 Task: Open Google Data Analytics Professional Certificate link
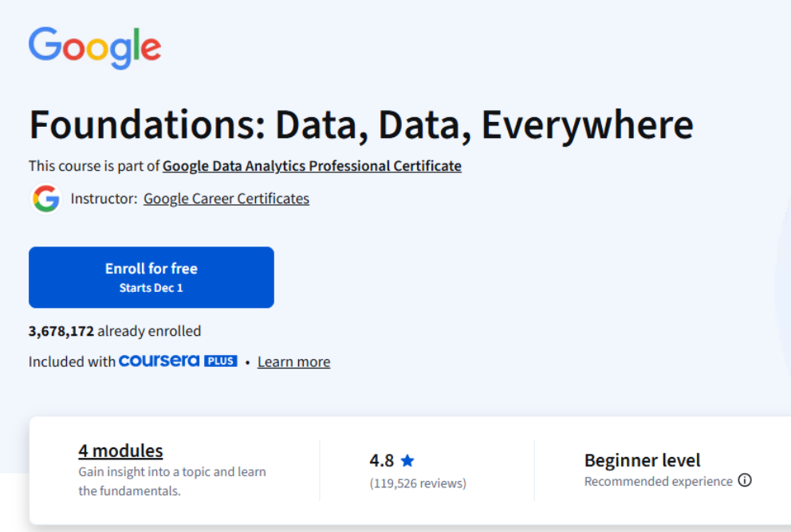tap(312, 166)
